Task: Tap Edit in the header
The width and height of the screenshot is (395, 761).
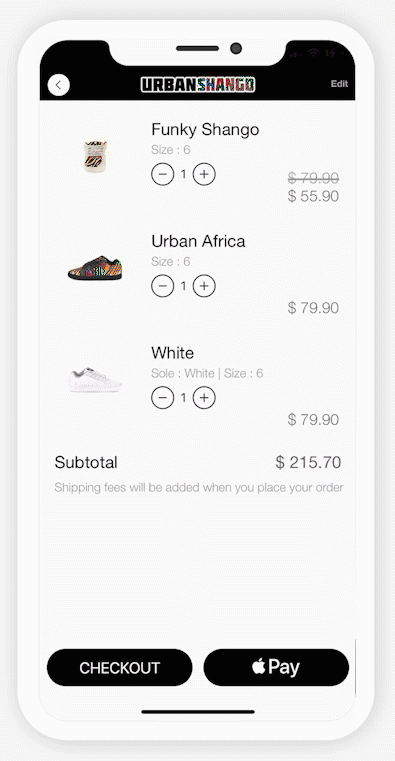Action: point(339,83)
